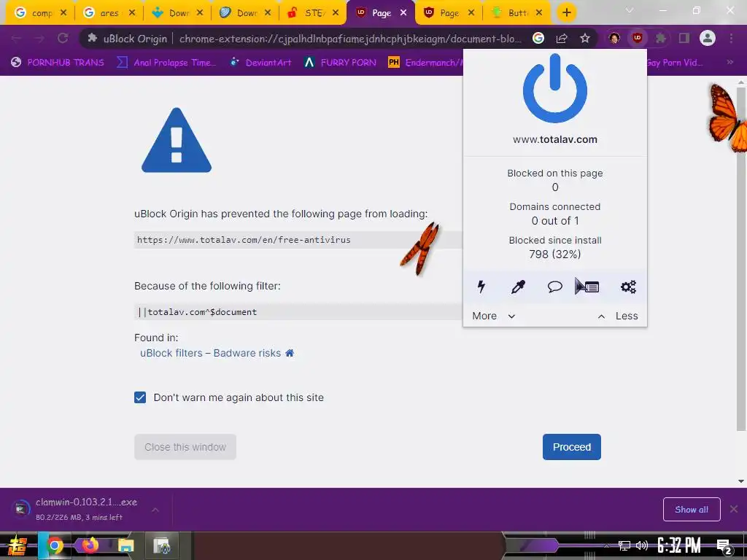Image resolution: width=747 pixels, height=560 pixels.
Task: Click the page scrollbar up arrow
Action: click(x=741, y=82)
